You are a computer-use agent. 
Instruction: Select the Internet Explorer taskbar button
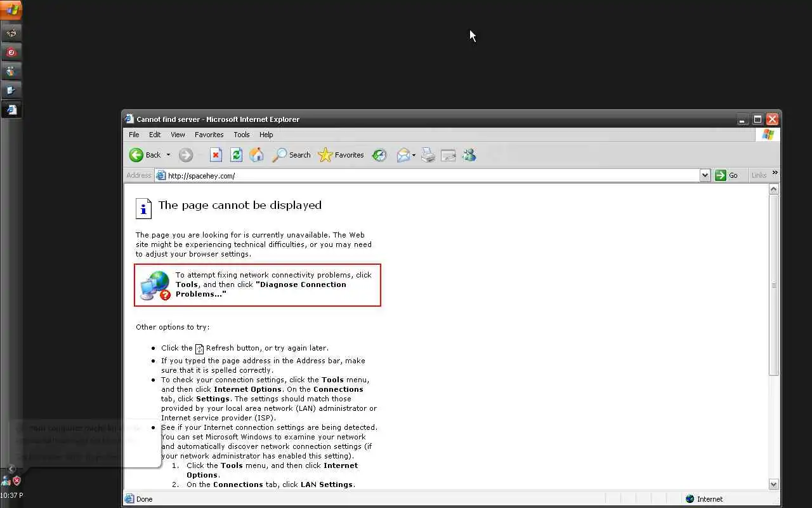coord(11,109)
